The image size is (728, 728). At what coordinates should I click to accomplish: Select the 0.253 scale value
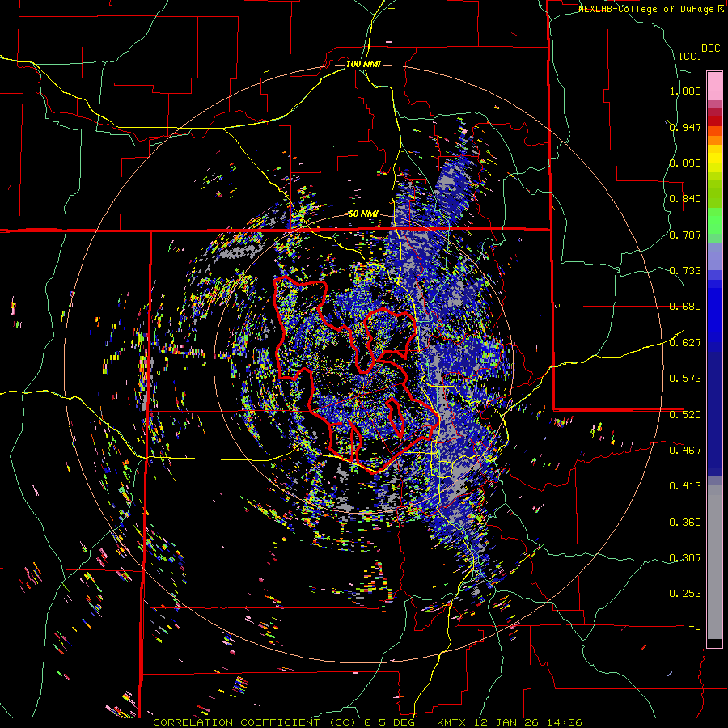(x=685, y=594)
